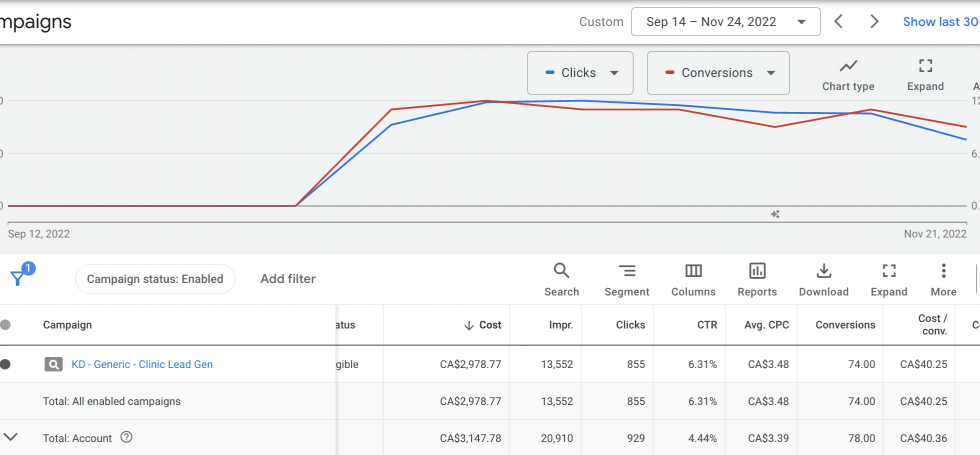Click the Segment icon
This screenshot has width=980, height=455.
627,279
